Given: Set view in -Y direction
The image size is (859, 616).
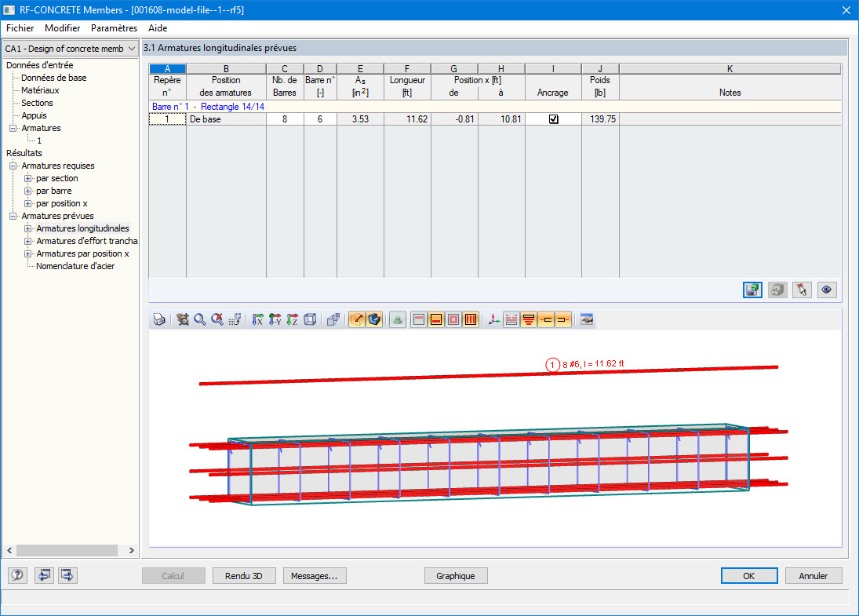Looking at the screenshot, I should (x=275, y=319).
